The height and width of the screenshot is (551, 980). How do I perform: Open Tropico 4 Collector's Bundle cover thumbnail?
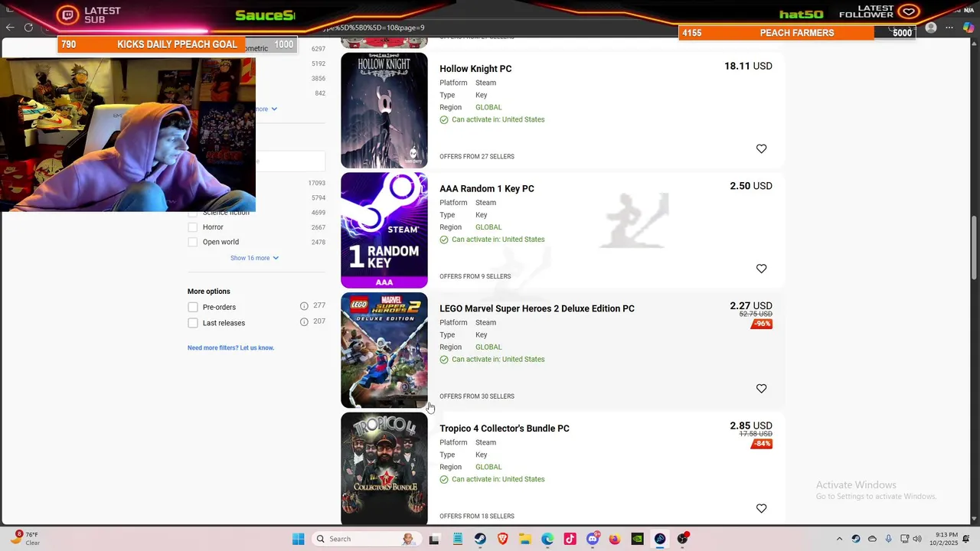[x=384, y=468]
